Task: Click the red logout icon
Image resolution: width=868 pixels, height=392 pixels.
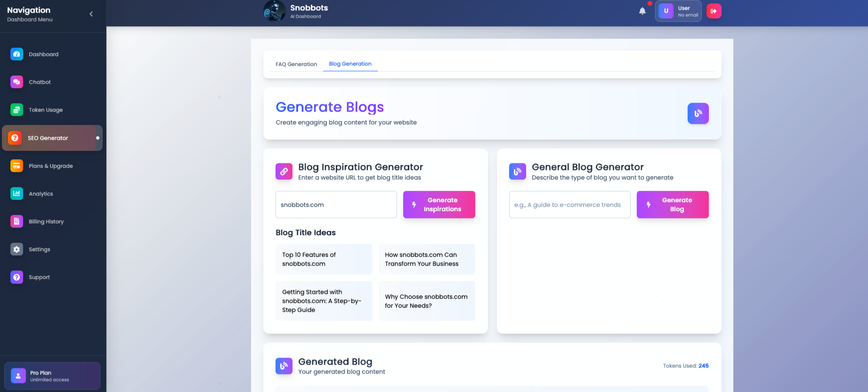Action: (x=714, y=11)
